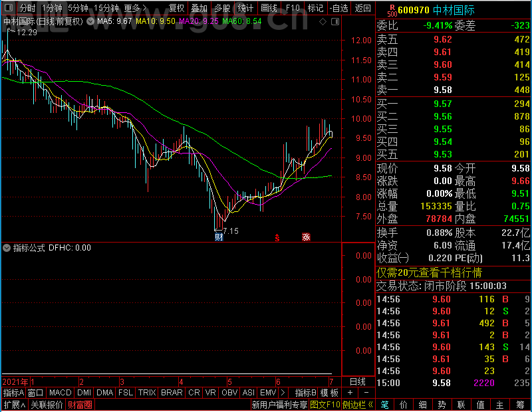Click the window layout icon at top-left
The width and height of the screenshot is (532, 412).
9,7
